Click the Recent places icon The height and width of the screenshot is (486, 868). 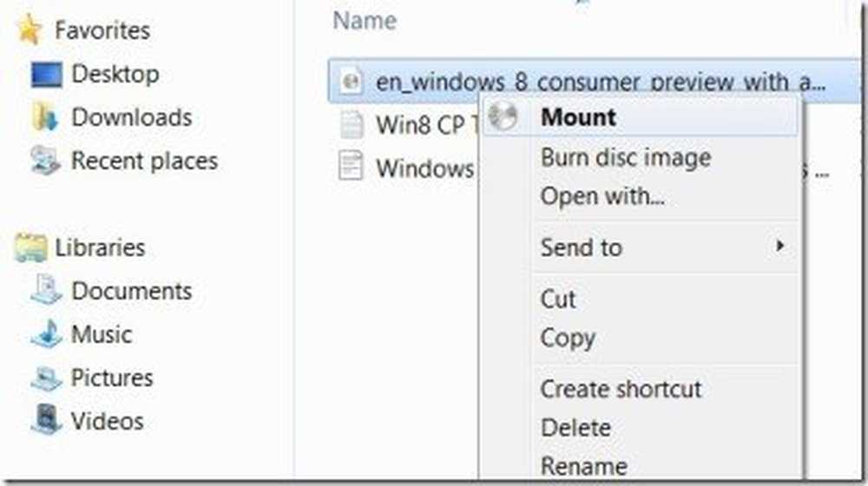pos(46,161)
